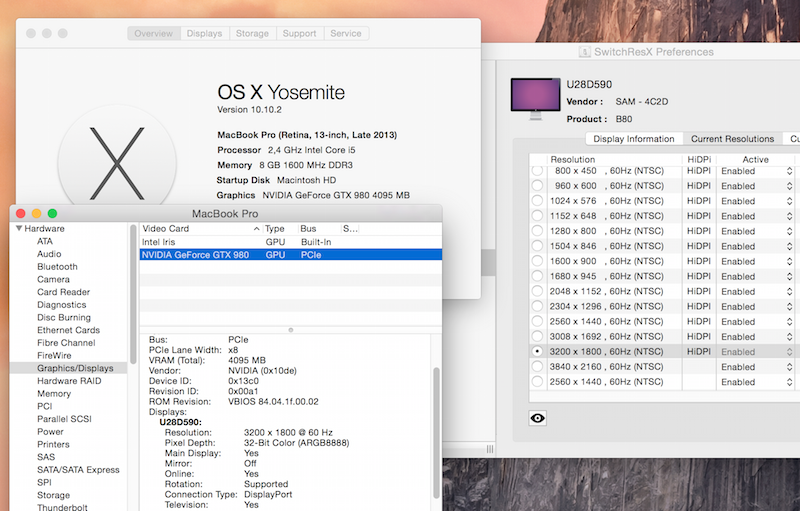Open the Storage tab

[x=252, y=33]
